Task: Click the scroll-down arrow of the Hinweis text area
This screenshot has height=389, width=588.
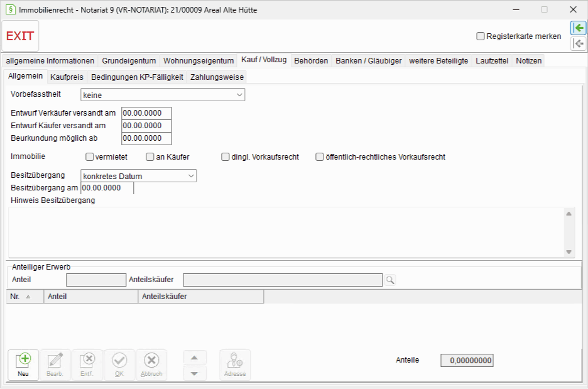Action: pos(569,252)
